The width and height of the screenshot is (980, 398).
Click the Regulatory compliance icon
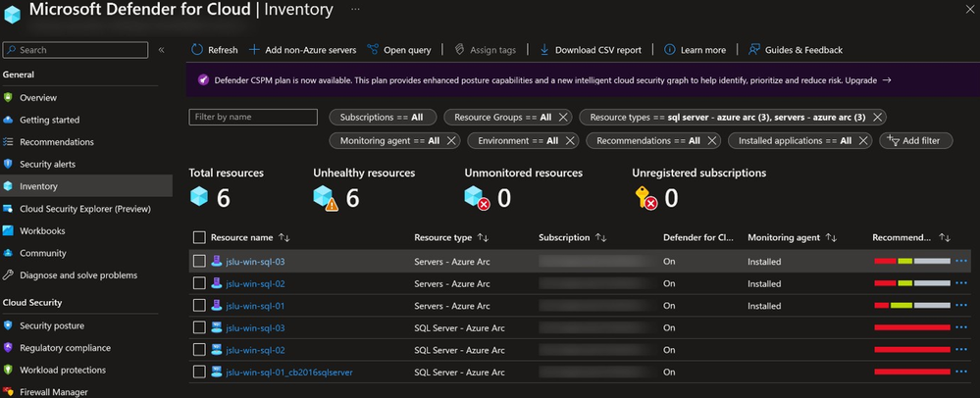(x=8, y=347)
